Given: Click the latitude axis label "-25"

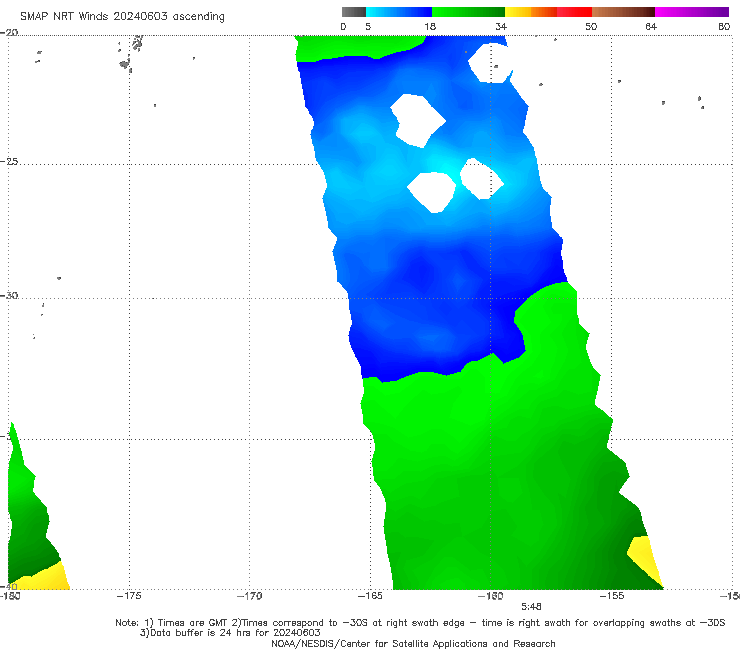Looking at the screenshot, I should coord(9,161).
